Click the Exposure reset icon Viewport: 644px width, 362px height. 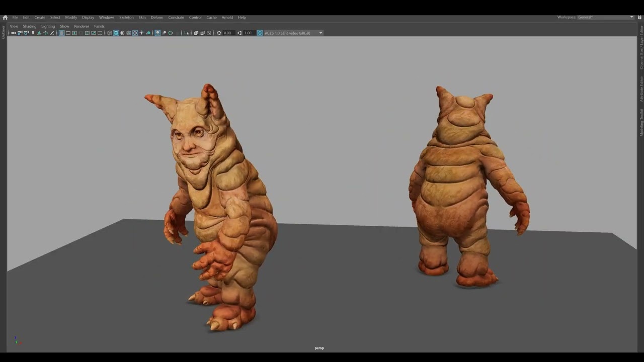pyautogui.click(x=219, y=33)
